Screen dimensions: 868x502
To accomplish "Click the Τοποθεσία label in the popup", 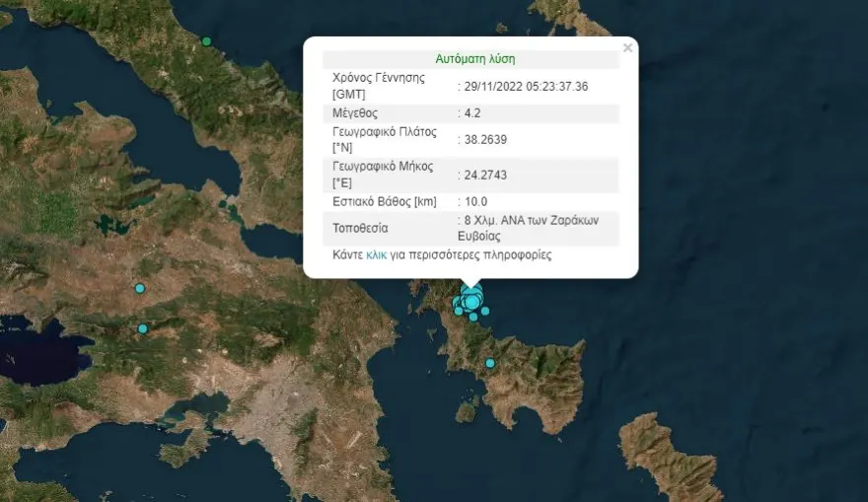I will (360, 228).
